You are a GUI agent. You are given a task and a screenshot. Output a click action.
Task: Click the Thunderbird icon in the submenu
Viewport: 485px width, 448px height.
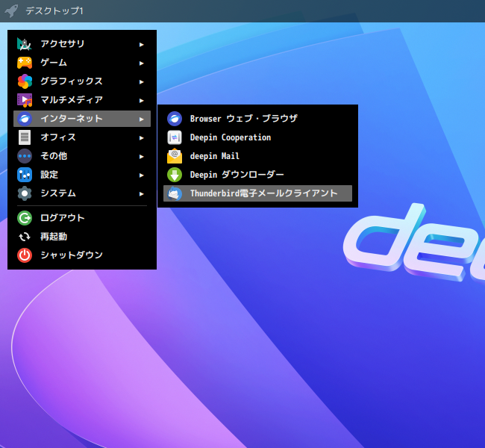pos(175,193)
